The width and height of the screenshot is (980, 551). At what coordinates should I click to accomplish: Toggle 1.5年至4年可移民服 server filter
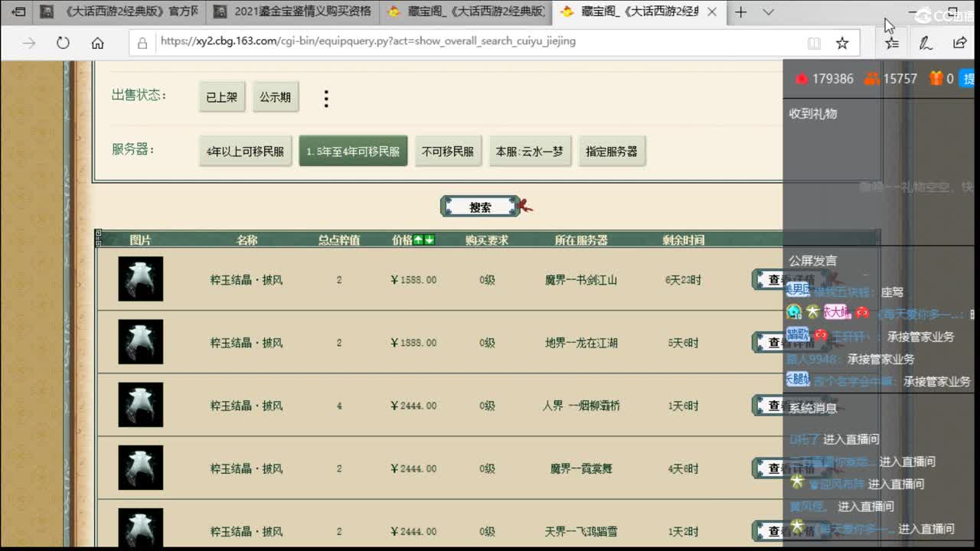(x=353, y=152)
